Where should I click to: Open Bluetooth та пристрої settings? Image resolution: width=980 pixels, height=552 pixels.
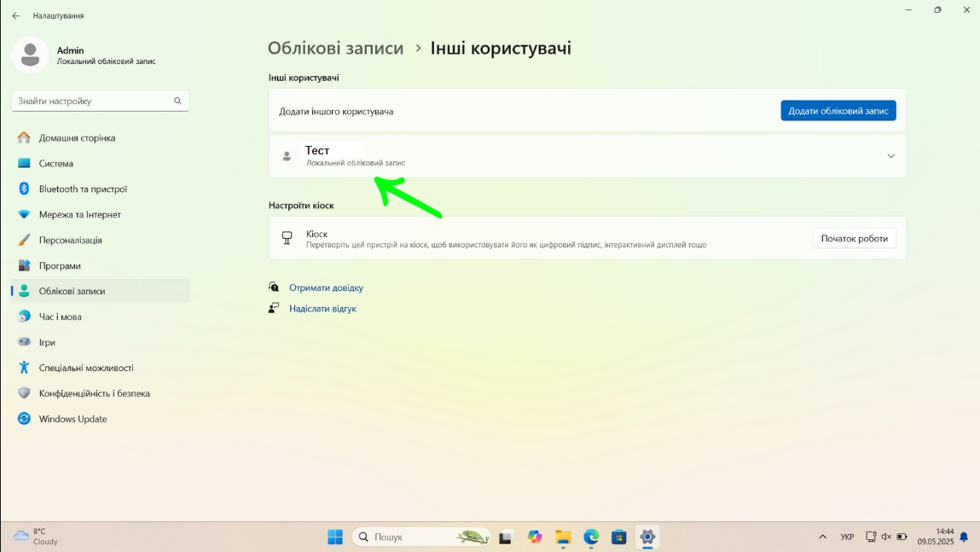tap(83, 189)
